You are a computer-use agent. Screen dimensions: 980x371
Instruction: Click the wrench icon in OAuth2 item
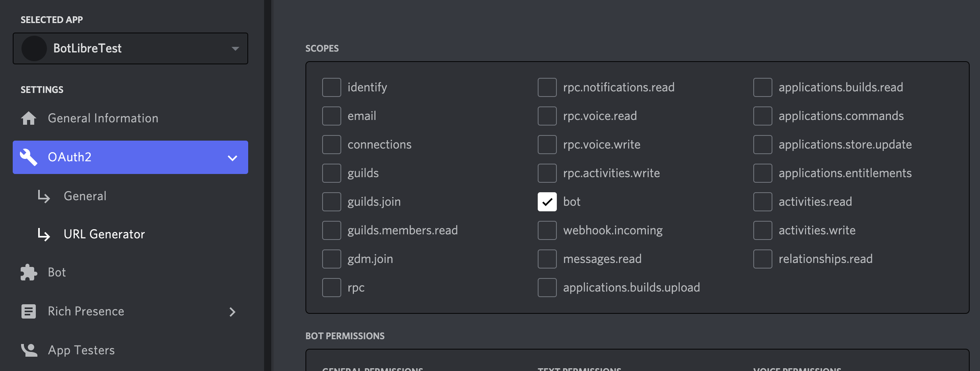pyautogui.click(x=29, y=157)
